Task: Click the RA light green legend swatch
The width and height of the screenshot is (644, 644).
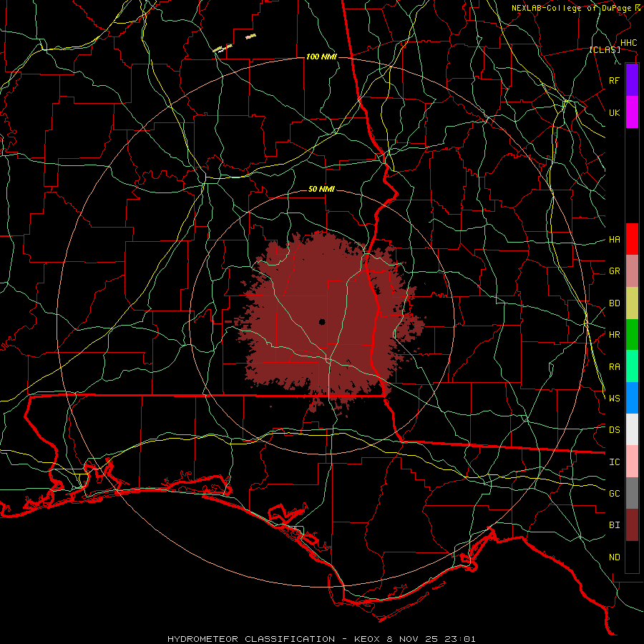Action: [x=632, y=366]
